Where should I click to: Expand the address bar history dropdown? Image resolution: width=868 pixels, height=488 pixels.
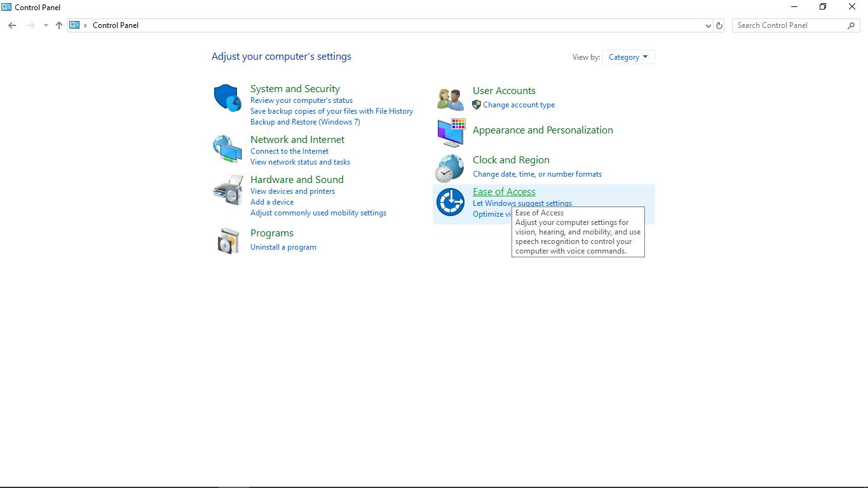(708, 25)
